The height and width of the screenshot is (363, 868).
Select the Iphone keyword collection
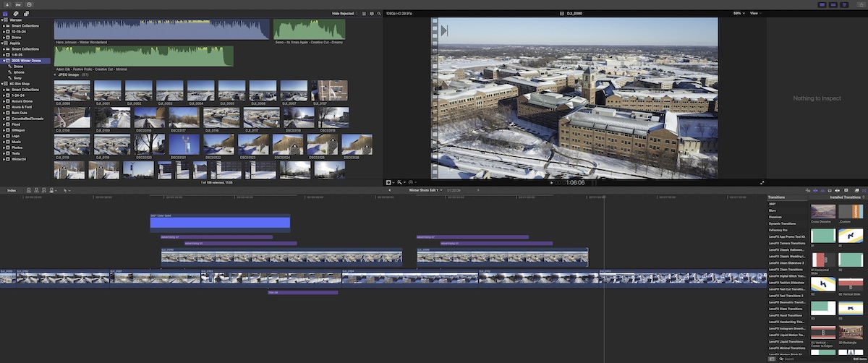pos(20,72)
